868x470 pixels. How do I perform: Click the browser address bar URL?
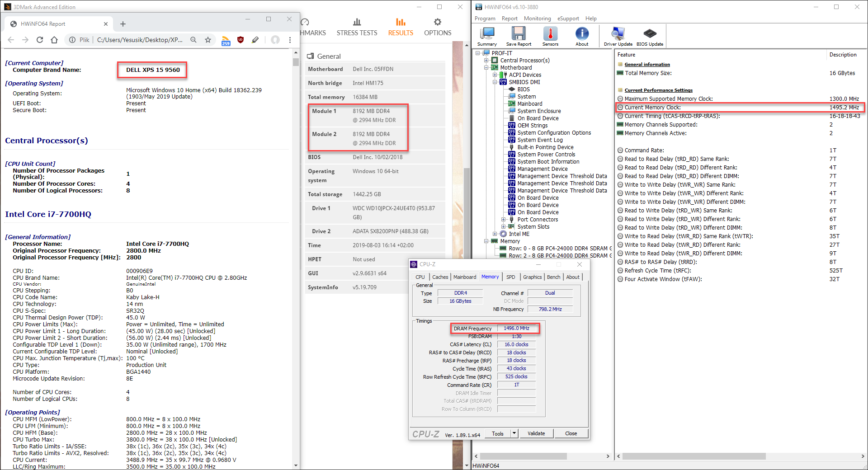[140, 40]
